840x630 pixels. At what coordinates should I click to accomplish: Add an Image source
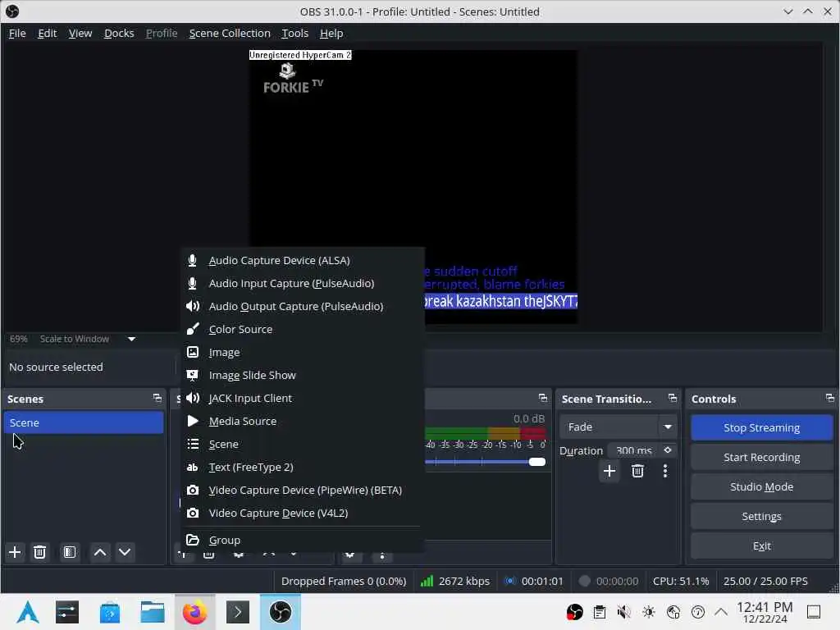[303, 353]
